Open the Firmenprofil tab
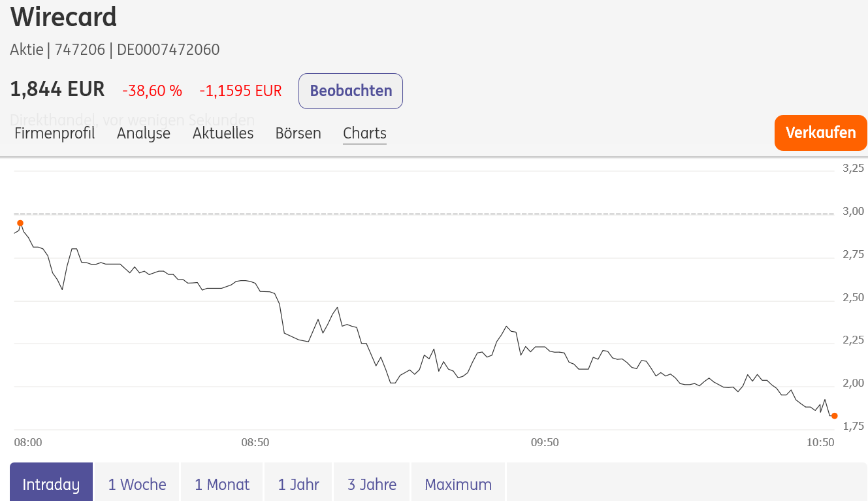This screenshot has height=501, width=868. (55, 133)
